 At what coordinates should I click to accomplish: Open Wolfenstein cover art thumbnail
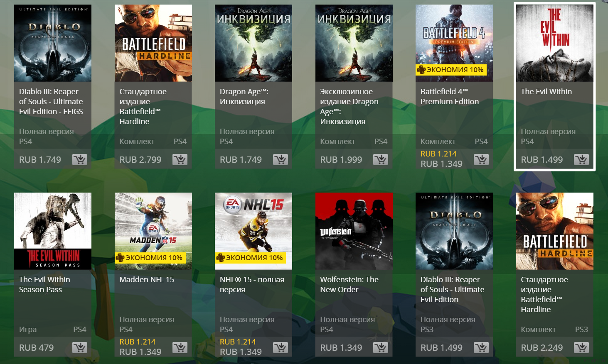[x=354, y=231]
